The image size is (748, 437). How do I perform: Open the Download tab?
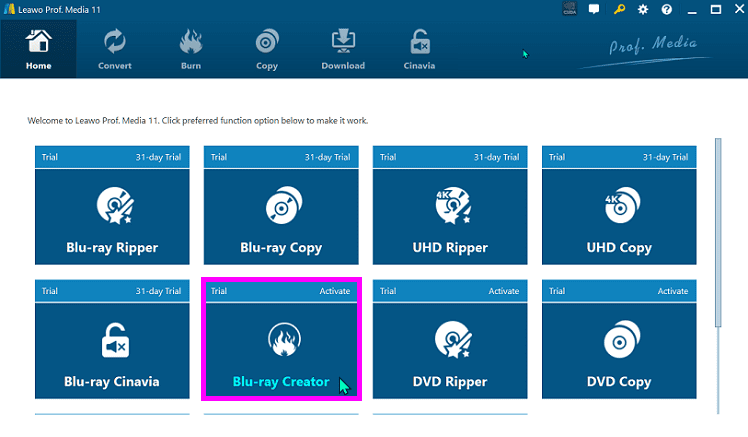[343, 49]
